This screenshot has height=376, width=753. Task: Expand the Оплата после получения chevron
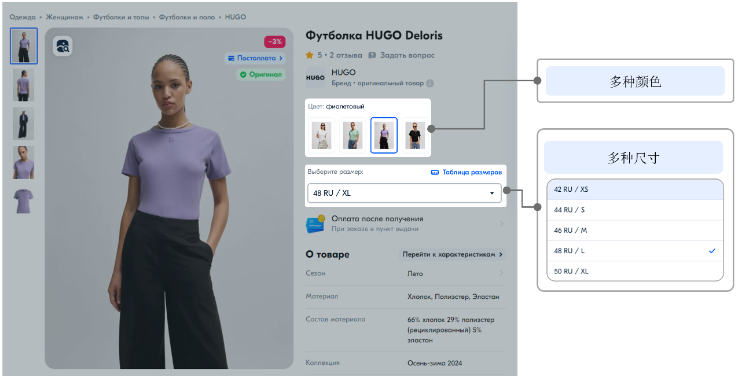click(x=501, y=224)
